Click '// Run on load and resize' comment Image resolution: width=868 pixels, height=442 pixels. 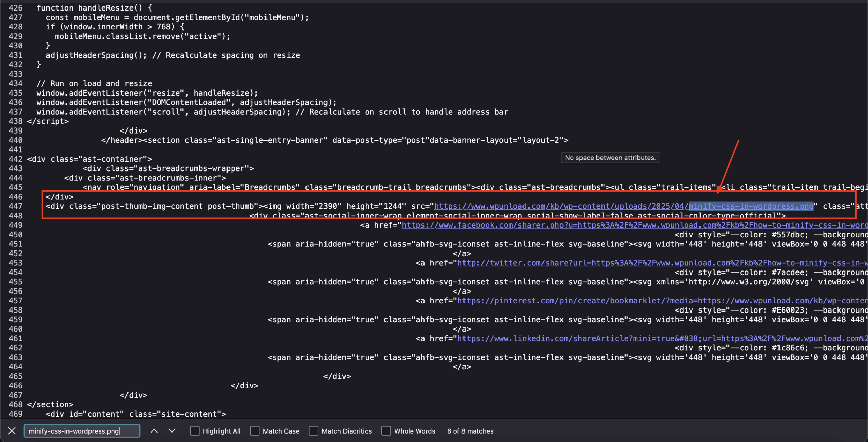(94, 83)
